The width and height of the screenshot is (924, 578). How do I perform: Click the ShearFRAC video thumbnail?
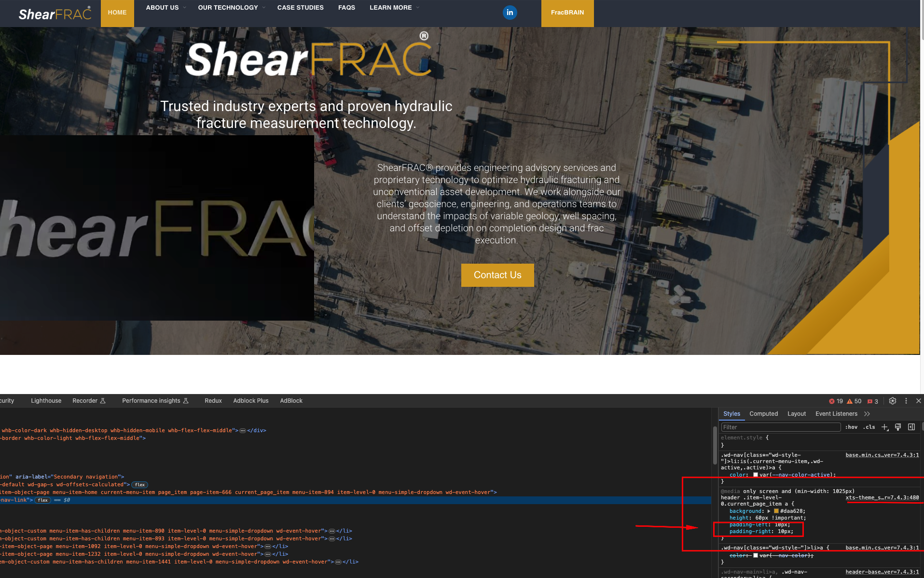(157, 228)
